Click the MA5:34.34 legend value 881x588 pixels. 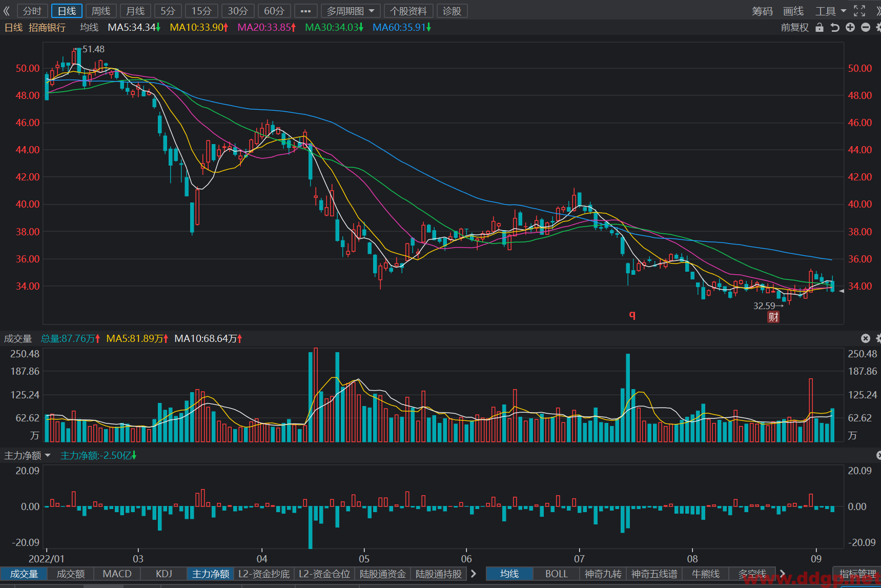tap(134, 27)
